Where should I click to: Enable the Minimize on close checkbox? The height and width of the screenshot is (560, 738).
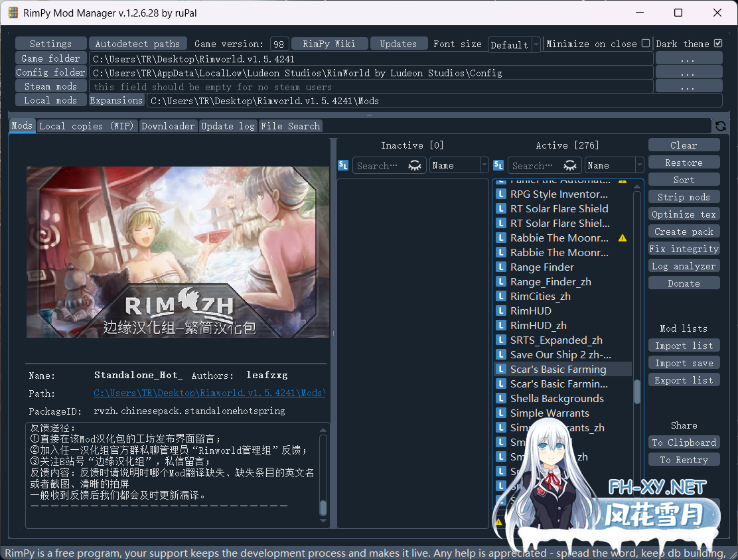click(x=646, y=44)
